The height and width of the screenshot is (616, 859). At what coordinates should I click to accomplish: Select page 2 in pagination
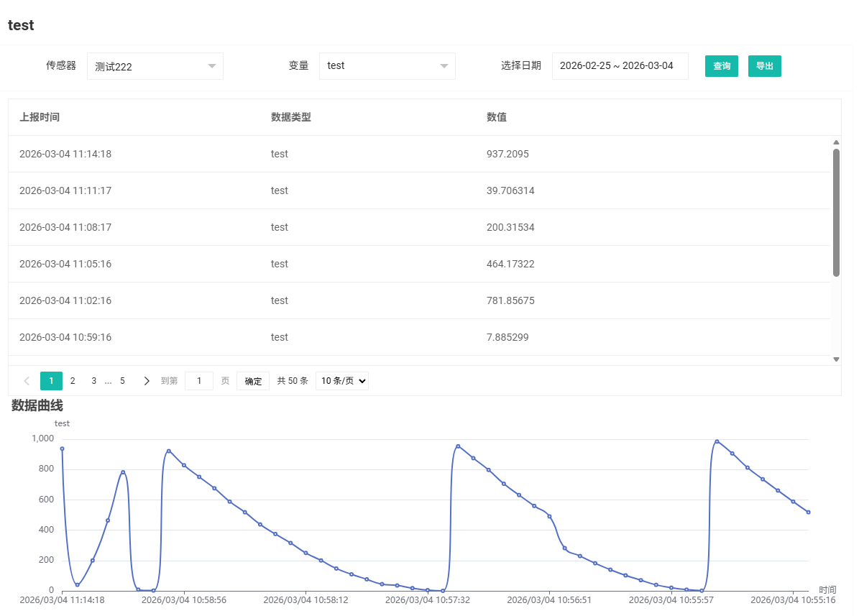click(x=73, y=381)
